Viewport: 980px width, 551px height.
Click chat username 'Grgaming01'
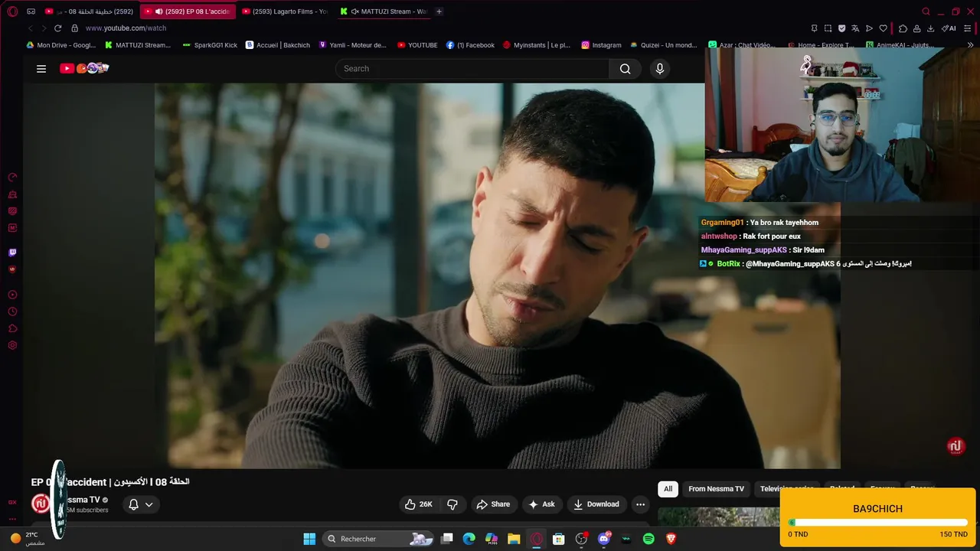tap(722, 223)
